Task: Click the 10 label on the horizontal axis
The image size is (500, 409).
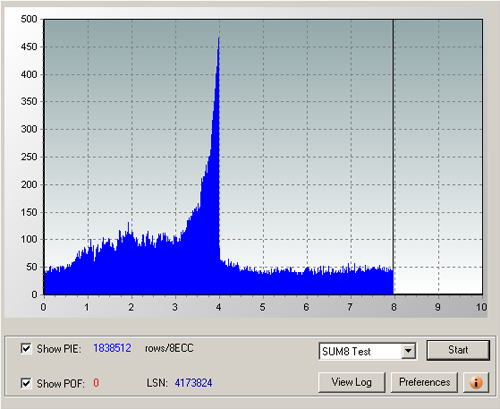Action: pyautogui.click(x=481, y=307)
